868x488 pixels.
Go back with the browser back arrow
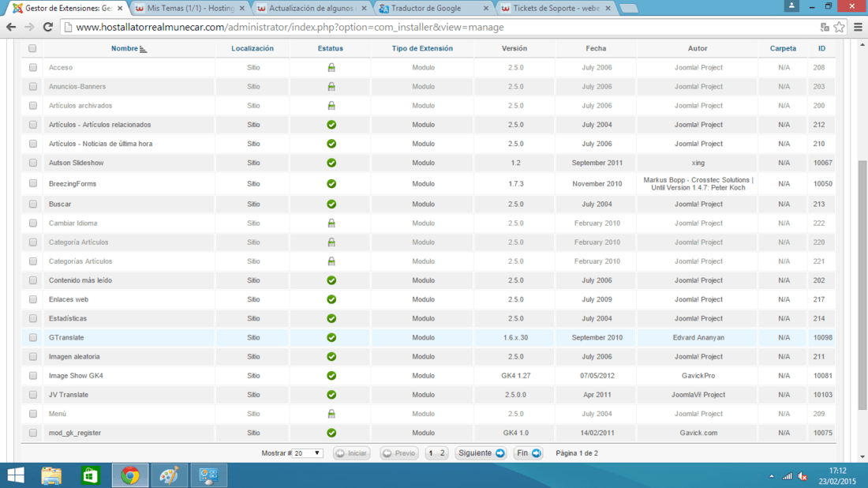[11, 27]
